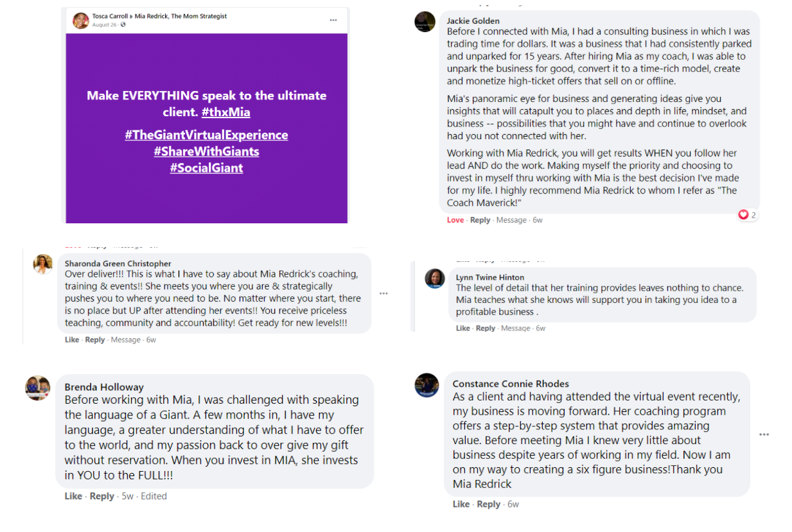Screen dimensions: 792x532
Task: Open the #TheGiantVirtualExperience hashtag
Action: [206, 135]
